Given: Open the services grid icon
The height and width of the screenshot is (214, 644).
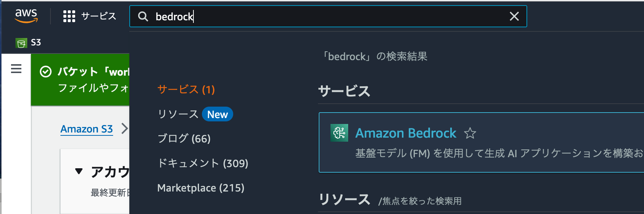Looking at the screenshot, I should pos(68,16).
